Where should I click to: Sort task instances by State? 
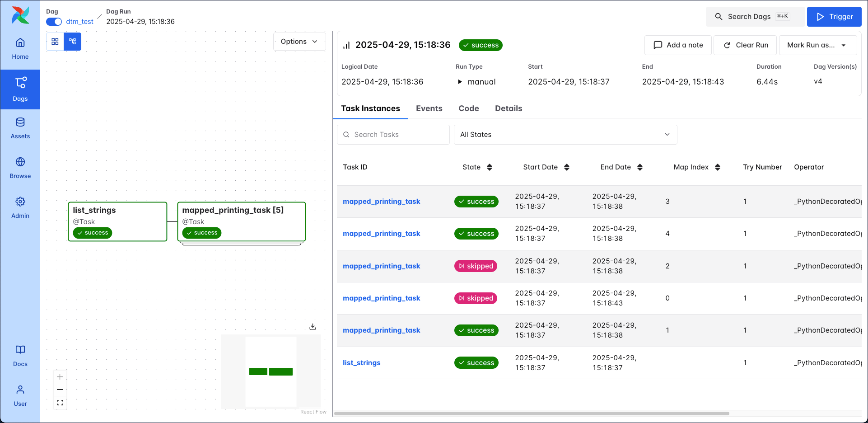point(489,167)
